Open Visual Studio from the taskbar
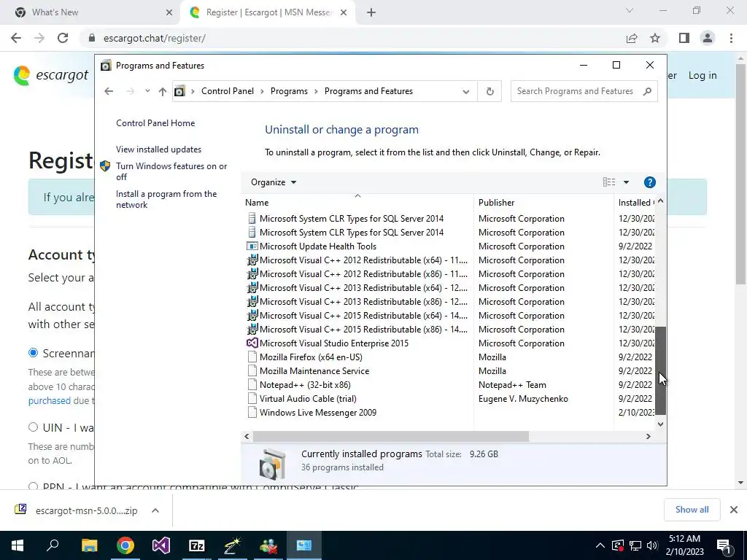 tap(161, 545)
